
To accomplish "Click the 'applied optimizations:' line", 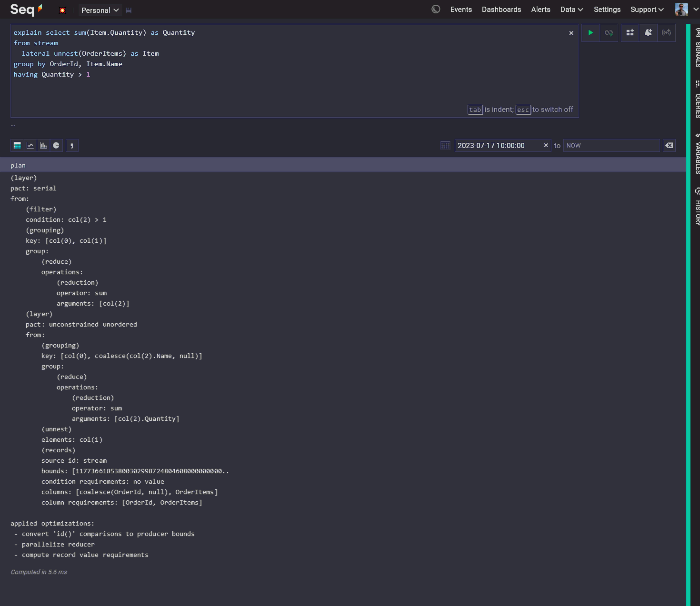I will pyautogui.click(x=52, y=524).
